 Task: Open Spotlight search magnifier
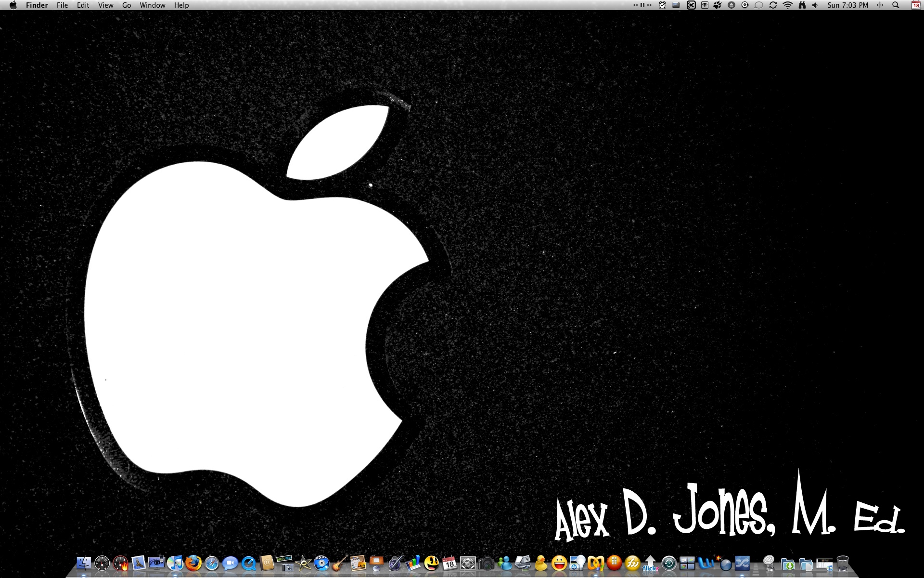[x=896, y=5]
